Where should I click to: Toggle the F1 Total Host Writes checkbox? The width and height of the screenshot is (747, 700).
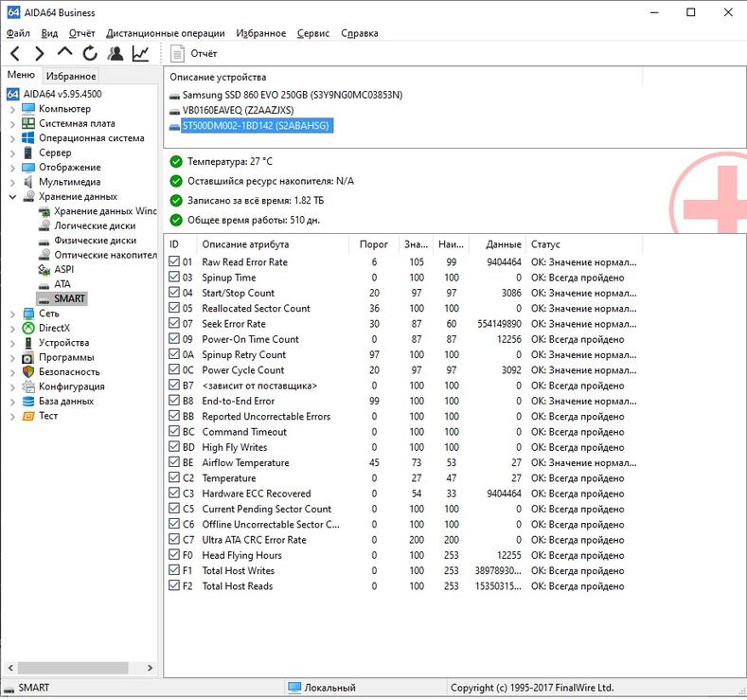point(174,570)
